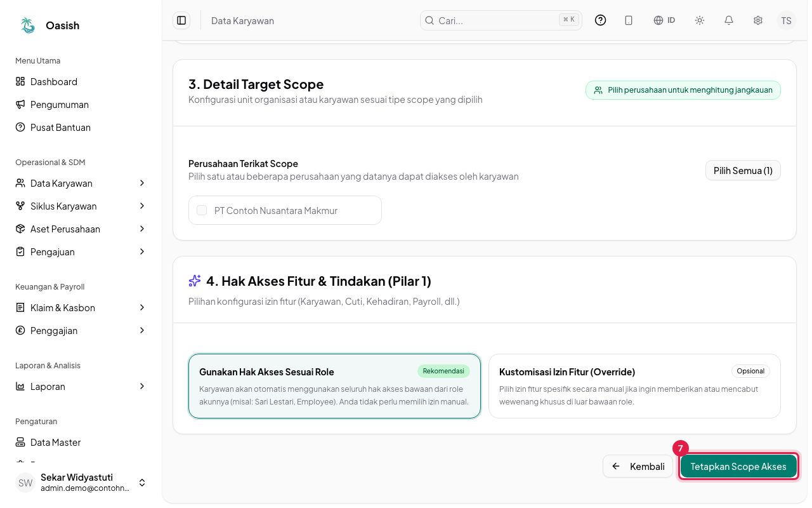The width and height of the screenshot is (812, 508).
Task: Open the help question mark icon
Action: (x=600, y=20)
